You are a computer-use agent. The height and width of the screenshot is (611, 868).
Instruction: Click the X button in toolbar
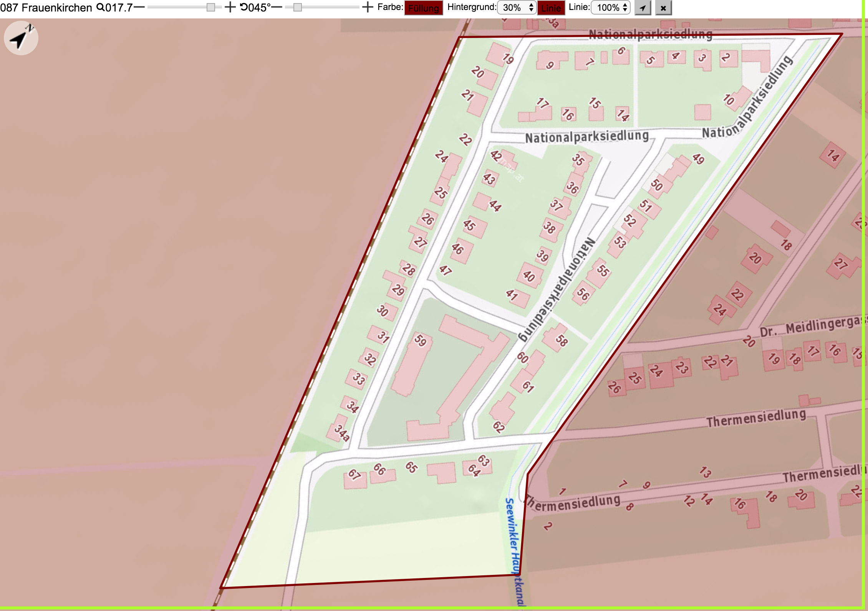click(x=663, y=8)
